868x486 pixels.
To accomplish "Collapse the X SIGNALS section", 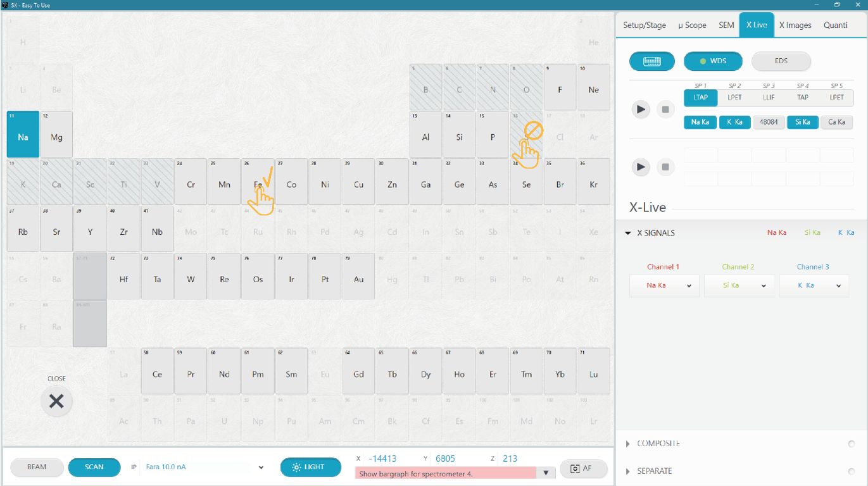I will (x=628, y=233).
